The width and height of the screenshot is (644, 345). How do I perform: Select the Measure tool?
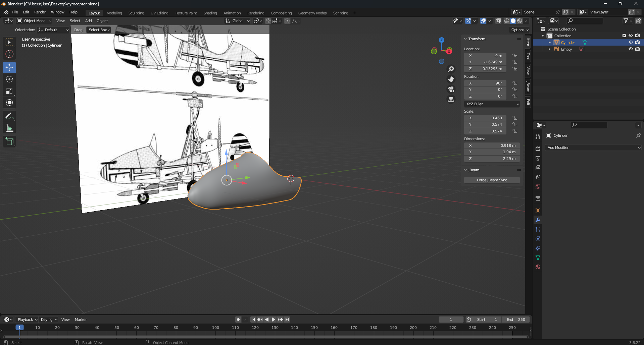pos(9,128)
